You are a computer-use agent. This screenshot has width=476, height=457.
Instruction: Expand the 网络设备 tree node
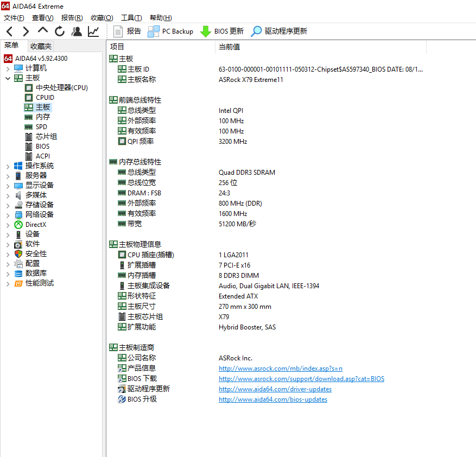8,215
